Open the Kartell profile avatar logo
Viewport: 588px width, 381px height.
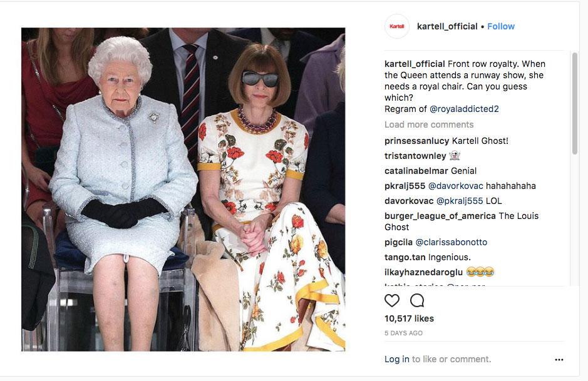coord(397,26)
